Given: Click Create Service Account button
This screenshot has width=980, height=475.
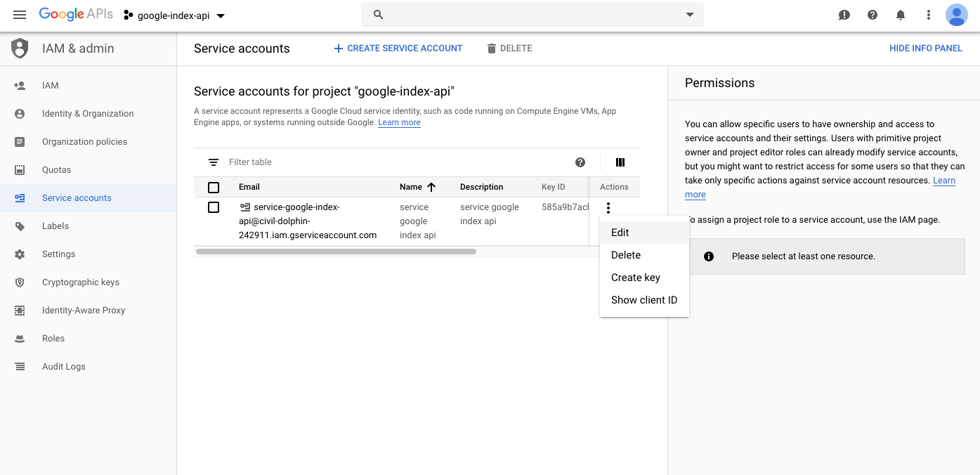Looking at the screenshot, I should click(398, 48).
